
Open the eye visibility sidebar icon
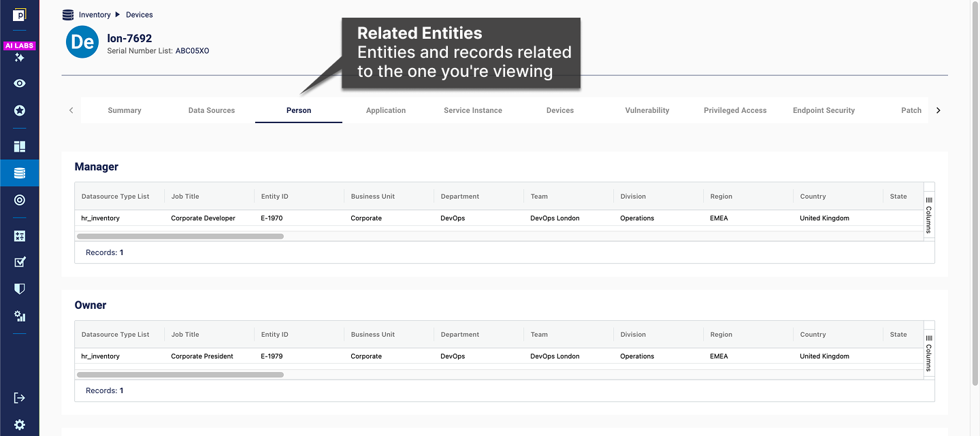[x=20, y=84]
